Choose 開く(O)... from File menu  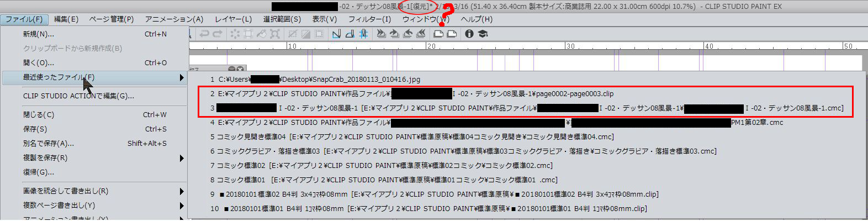pos(95,63)
